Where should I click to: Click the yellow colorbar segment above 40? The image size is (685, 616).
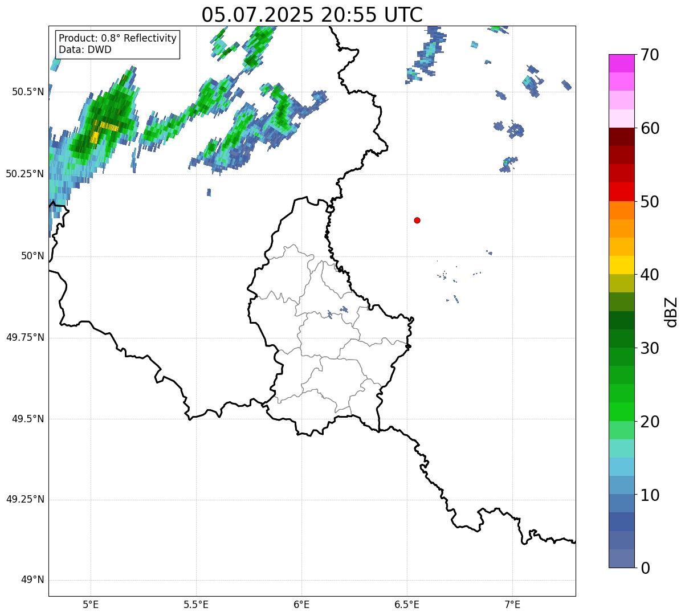[x=622, y=265]
